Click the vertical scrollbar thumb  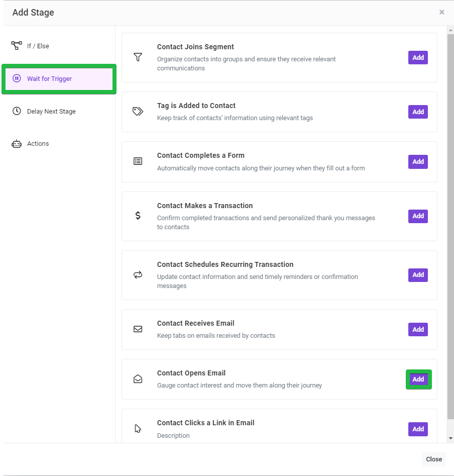point(450,226)
